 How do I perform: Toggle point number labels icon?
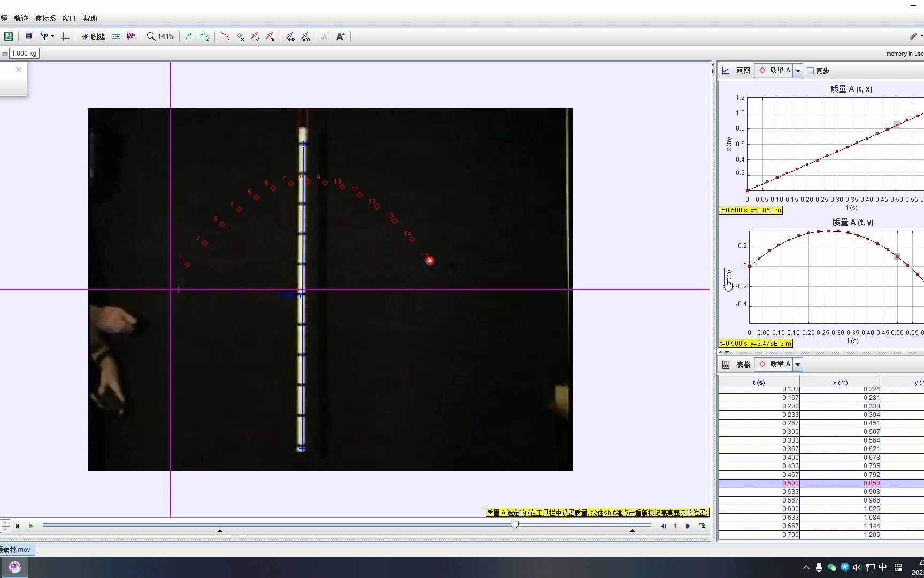[204, 36]
